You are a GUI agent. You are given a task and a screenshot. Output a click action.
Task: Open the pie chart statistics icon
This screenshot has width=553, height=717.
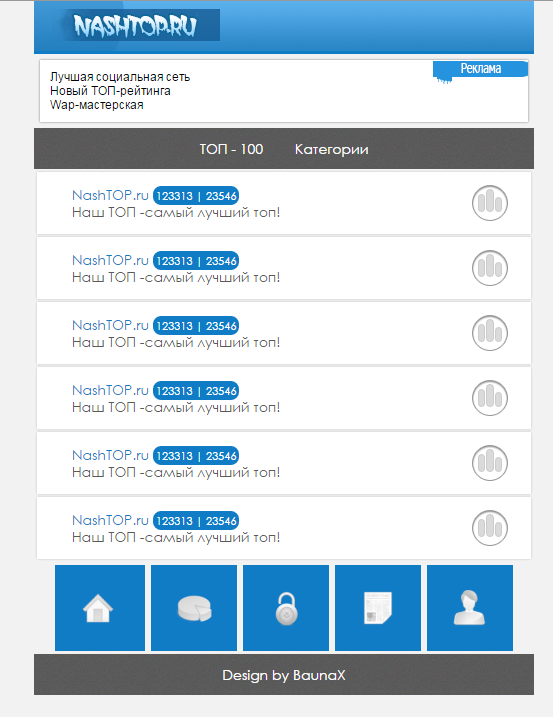pos(194,608)
